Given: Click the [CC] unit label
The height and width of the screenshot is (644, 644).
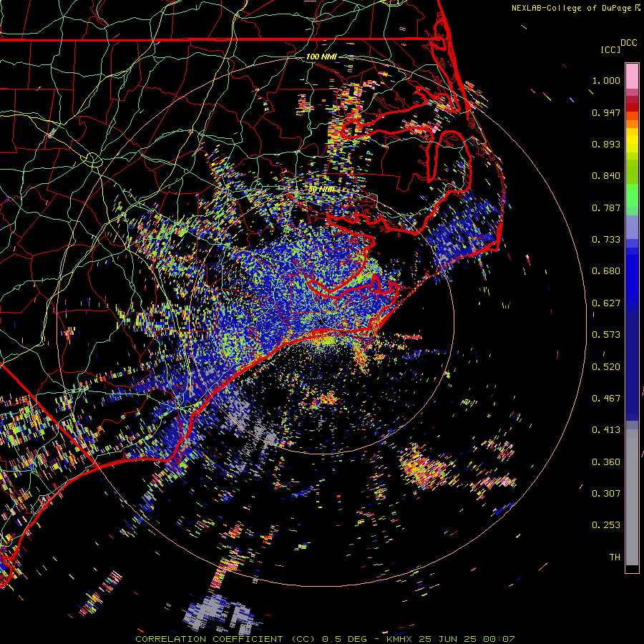Looking at the screenshot, I should (x=610, y=49).
